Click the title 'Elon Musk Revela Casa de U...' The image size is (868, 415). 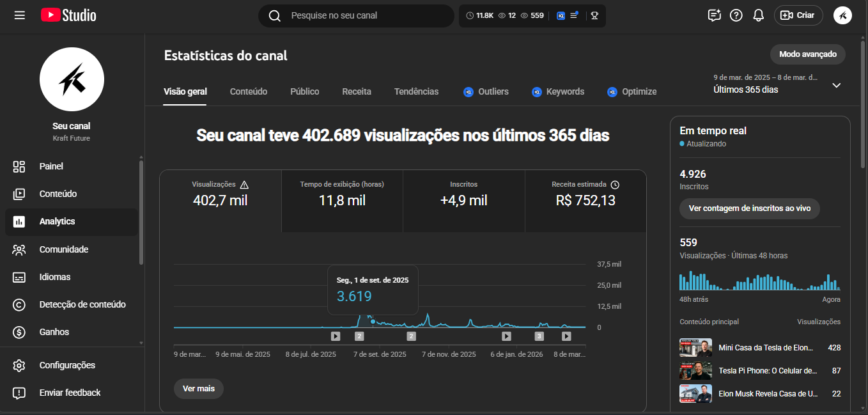(x=768, y=394)
